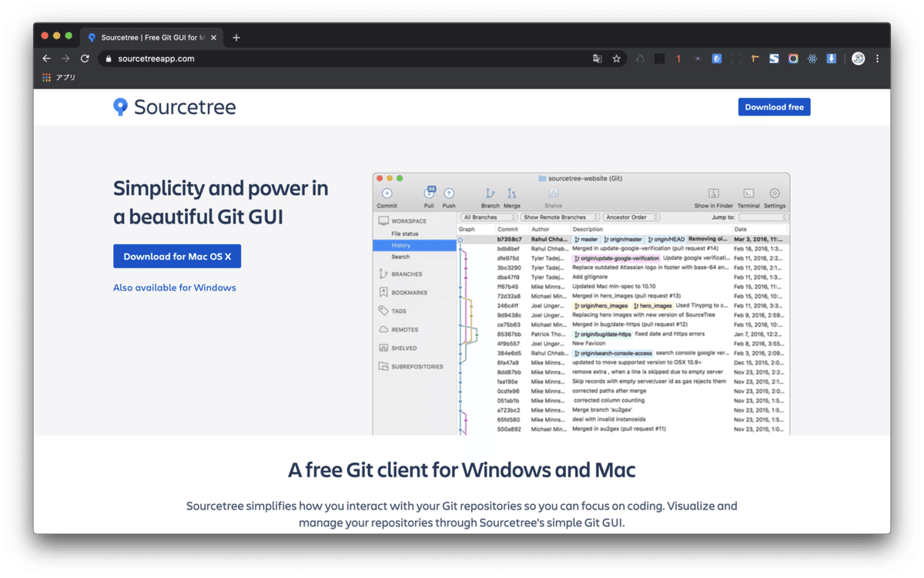Open a new tab with plus button
This screenshot has height=578, width=924.
[x=236, y=37]
